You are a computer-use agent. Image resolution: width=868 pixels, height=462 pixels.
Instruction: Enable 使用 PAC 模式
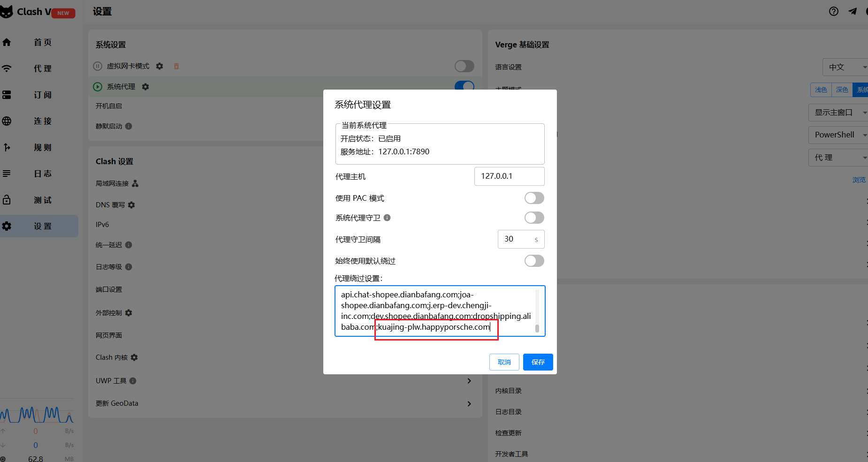click(533, 197)
